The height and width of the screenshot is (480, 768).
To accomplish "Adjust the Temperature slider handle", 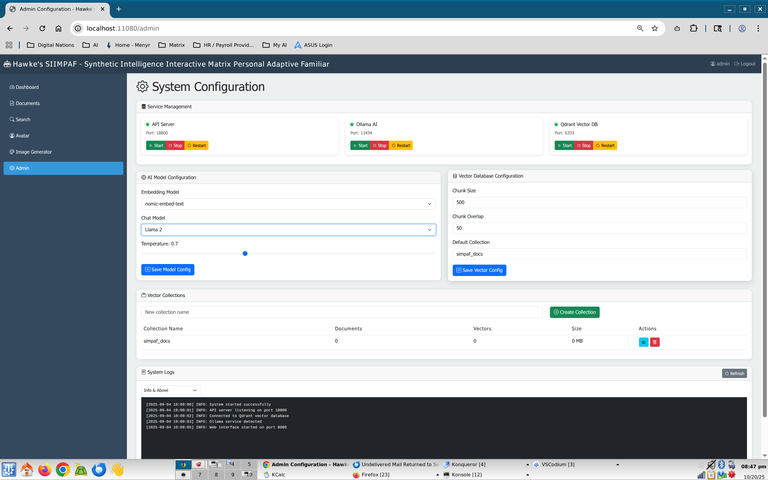I will coord(245,253).
